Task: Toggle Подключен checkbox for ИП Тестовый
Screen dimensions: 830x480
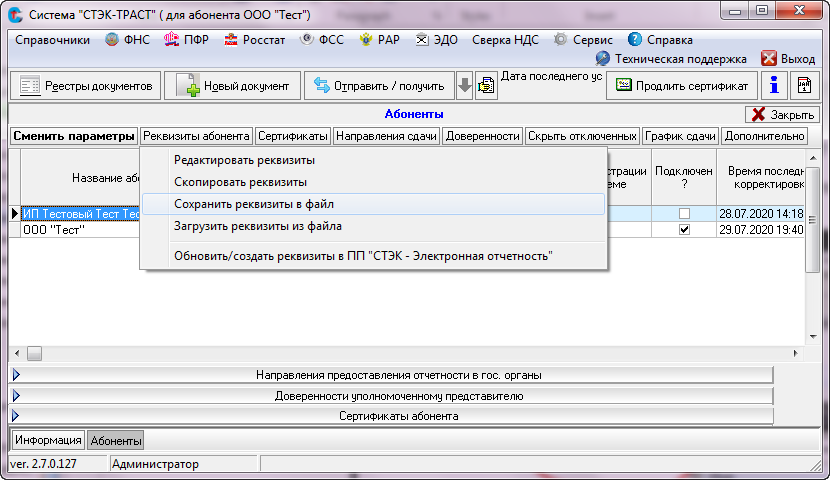Action: (x=684, y=214)
